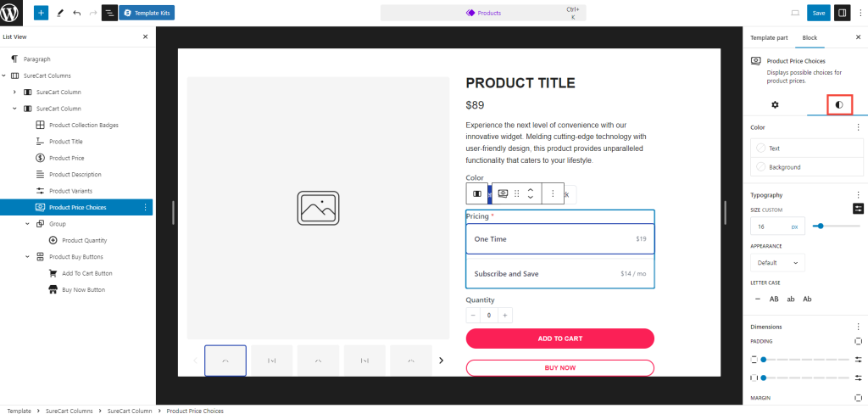Save the template
Screen dimensions: 868x414
[x=819, y=13]
